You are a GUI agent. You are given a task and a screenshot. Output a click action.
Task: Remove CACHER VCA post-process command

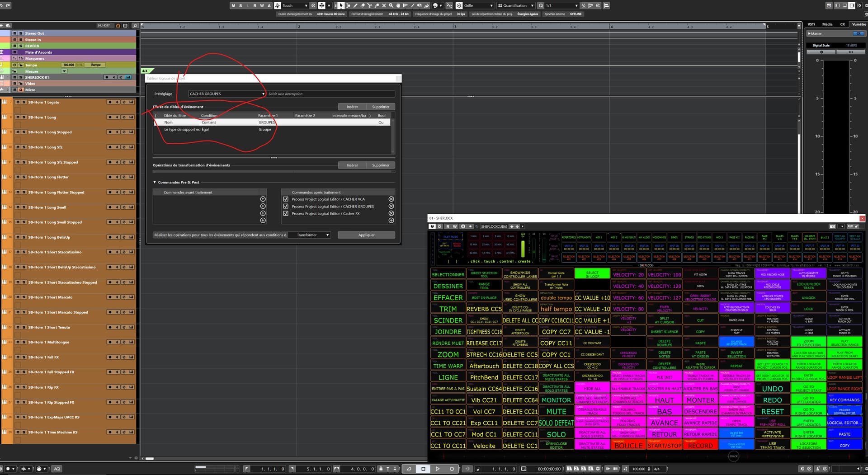(391, 199)
